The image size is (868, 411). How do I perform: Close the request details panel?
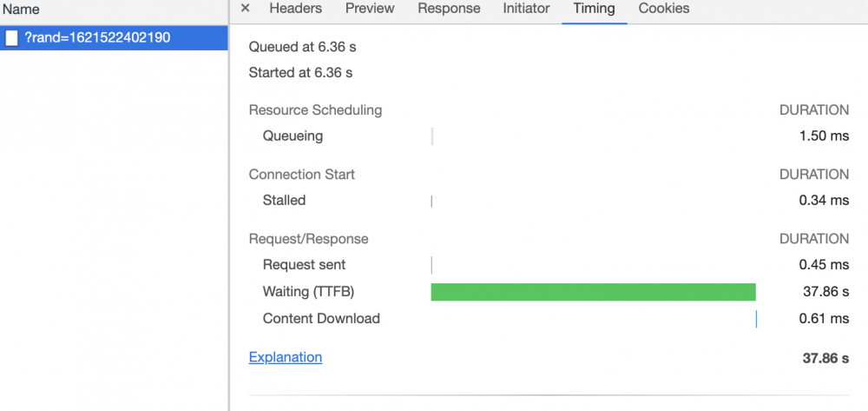(x=245, y=9)
